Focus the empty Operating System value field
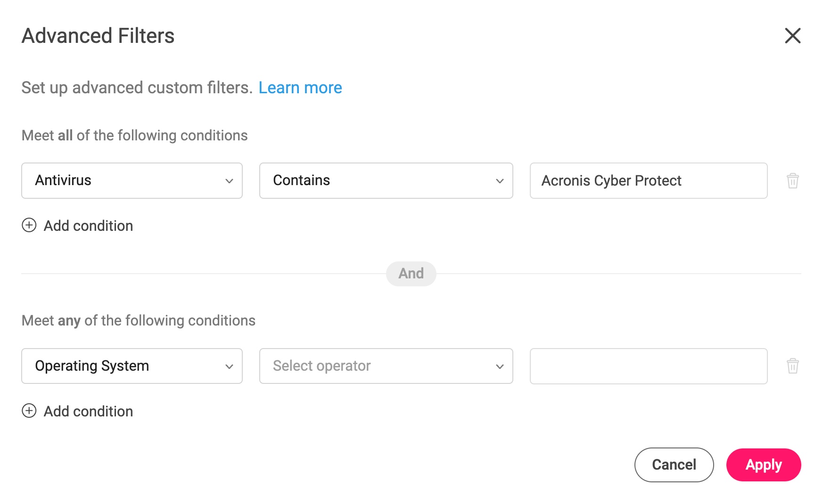This screenshot has width=823, height=504. tap(649, 366)
